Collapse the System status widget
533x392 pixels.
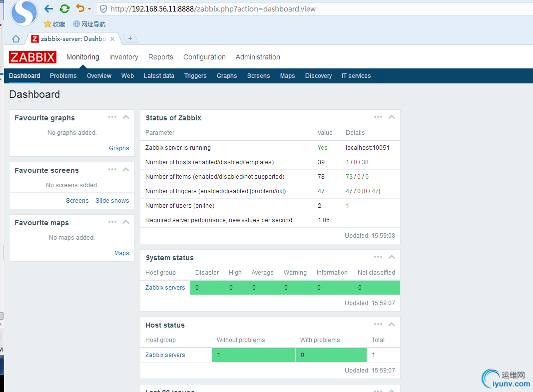[x=392, y=257]
